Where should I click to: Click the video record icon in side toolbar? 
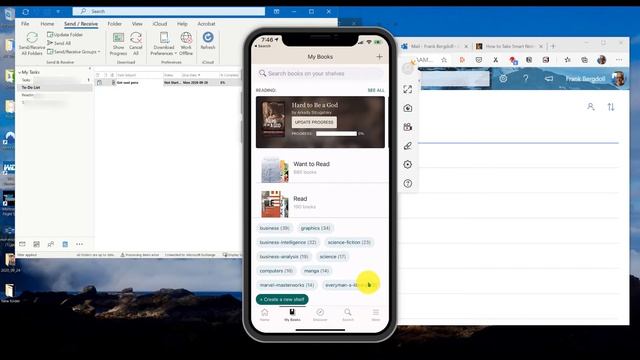pos(407,127)
